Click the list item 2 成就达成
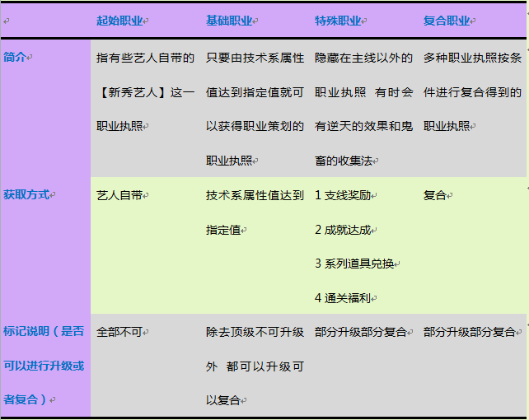The image size is (529, 420). coord(343,230)
